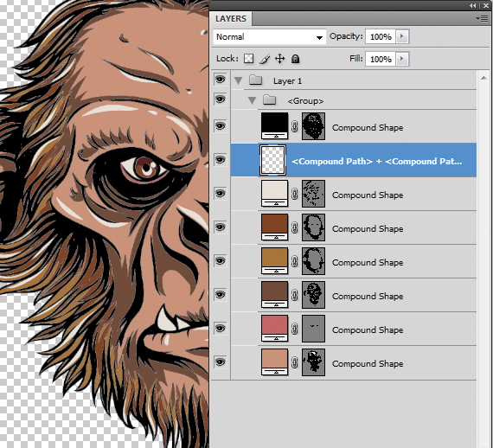The height and width of the screenshot is (448, 493).
Task: Hide the black Compound Shape layer
Action: (x=220, y=126)
